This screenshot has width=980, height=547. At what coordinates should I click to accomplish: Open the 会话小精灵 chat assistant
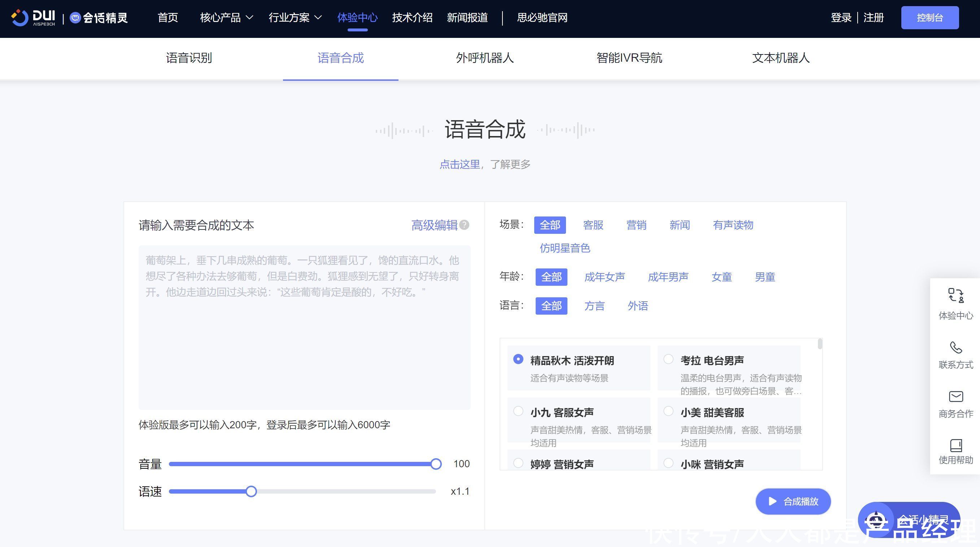[x=909, y=520]
